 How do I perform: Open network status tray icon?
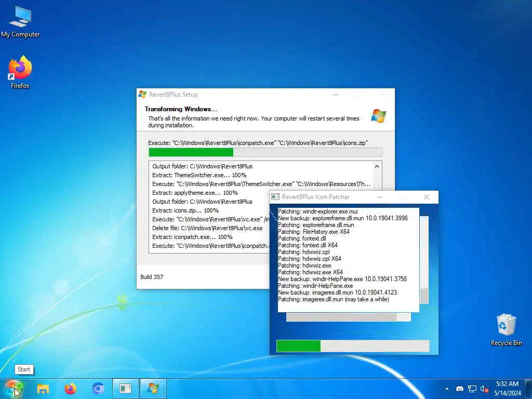pos(472,389)
